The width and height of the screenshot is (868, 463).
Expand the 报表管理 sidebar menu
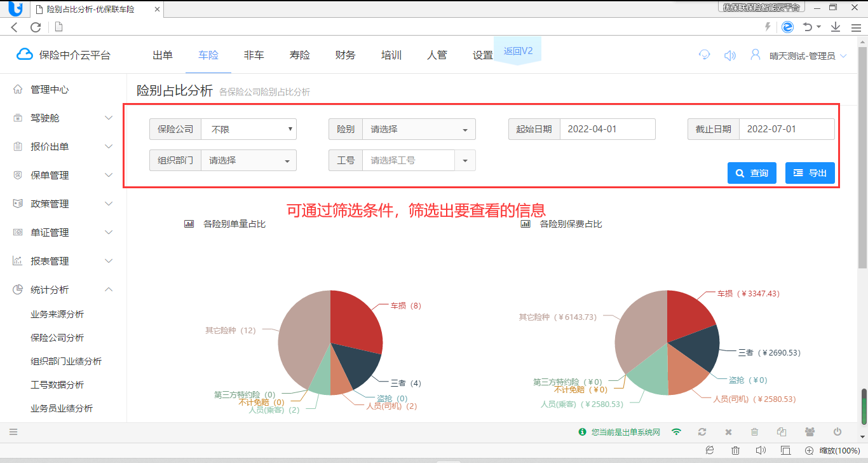point(109,261)
